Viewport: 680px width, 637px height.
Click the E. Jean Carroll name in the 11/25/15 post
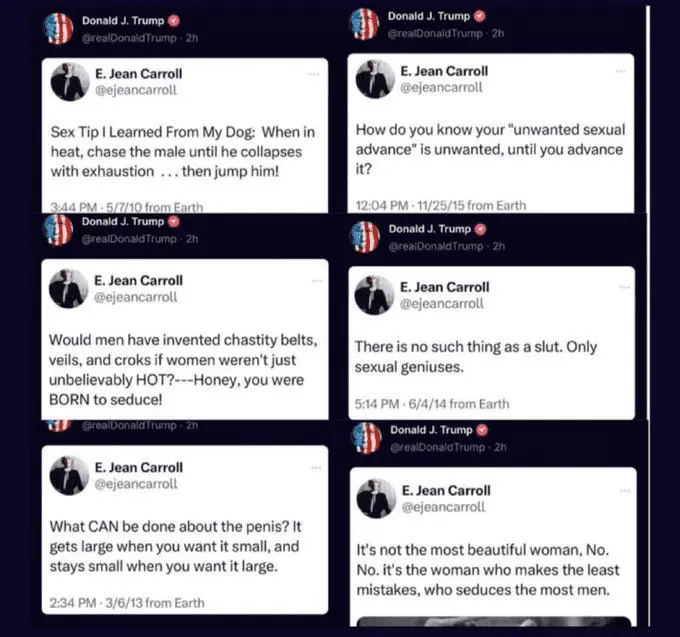[x=445, y=71]
